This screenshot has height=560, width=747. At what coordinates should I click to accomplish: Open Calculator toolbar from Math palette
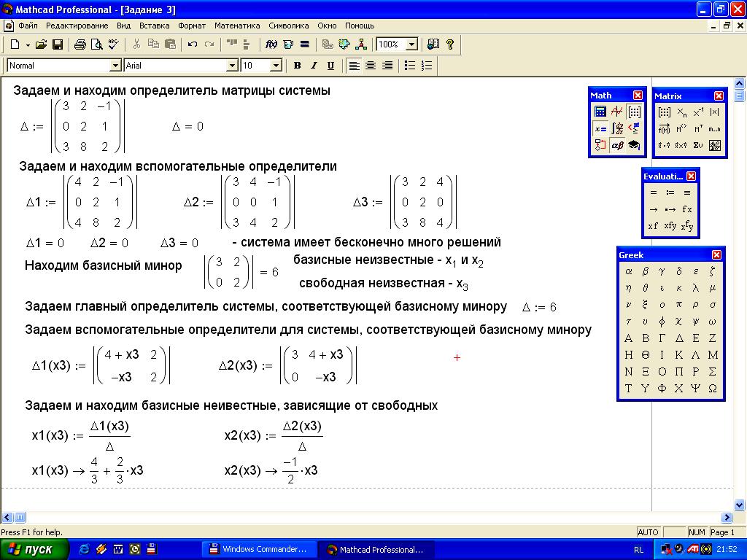[600, 112]
